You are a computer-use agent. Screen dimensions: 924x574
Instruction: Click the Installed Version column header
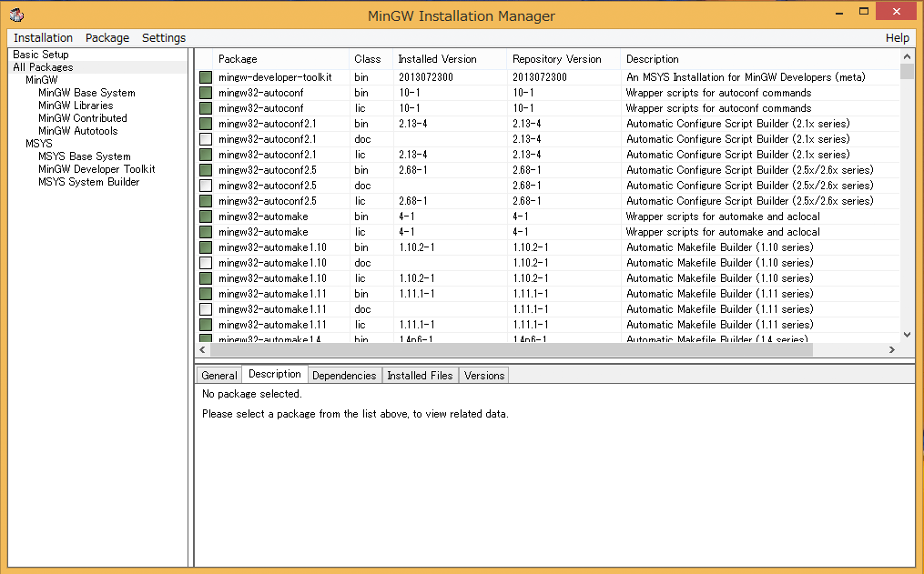(451, 59)
